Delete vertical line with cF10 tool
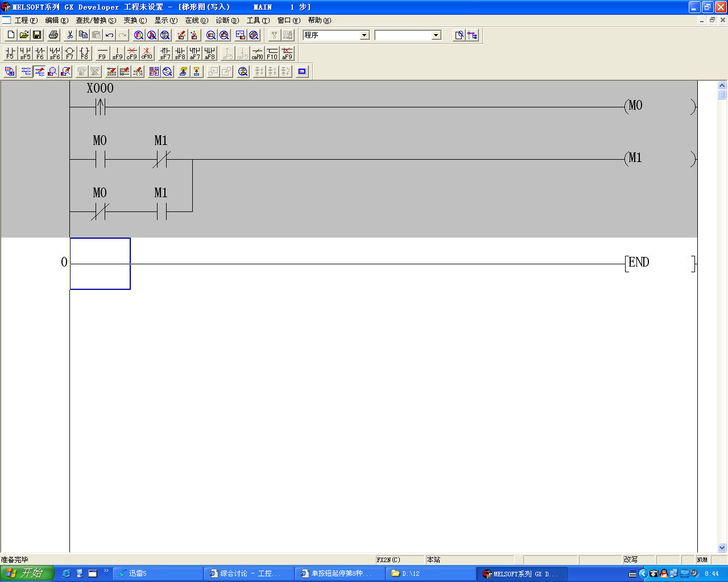The image size is (728, 582). pyautogui.click(x=147, y=53)
